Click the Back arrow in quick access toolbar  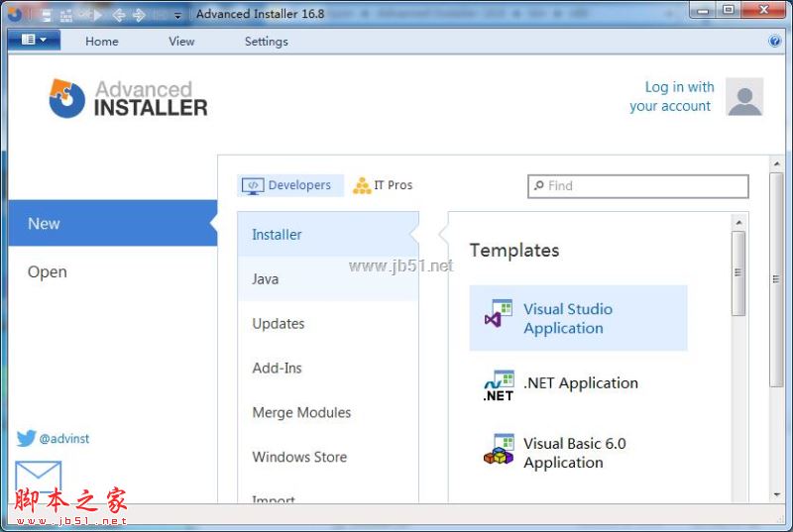pos(118,15)
